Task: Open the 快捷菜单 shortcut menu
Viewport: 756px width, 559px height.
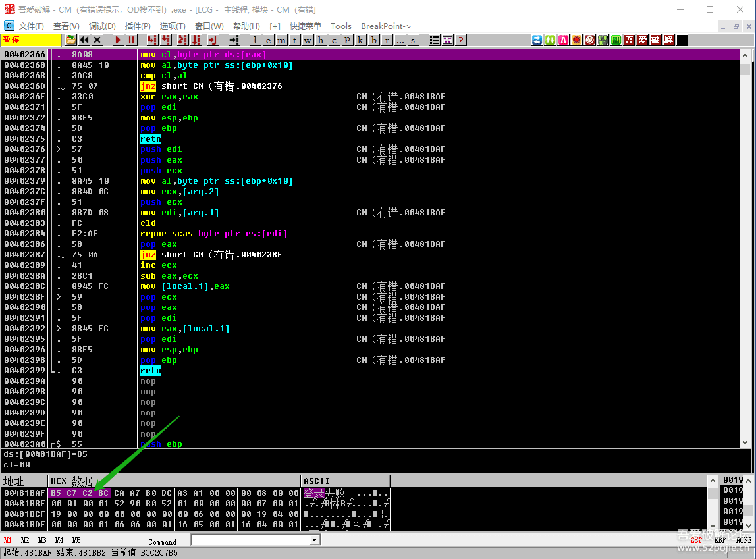Action: point(306,26)
